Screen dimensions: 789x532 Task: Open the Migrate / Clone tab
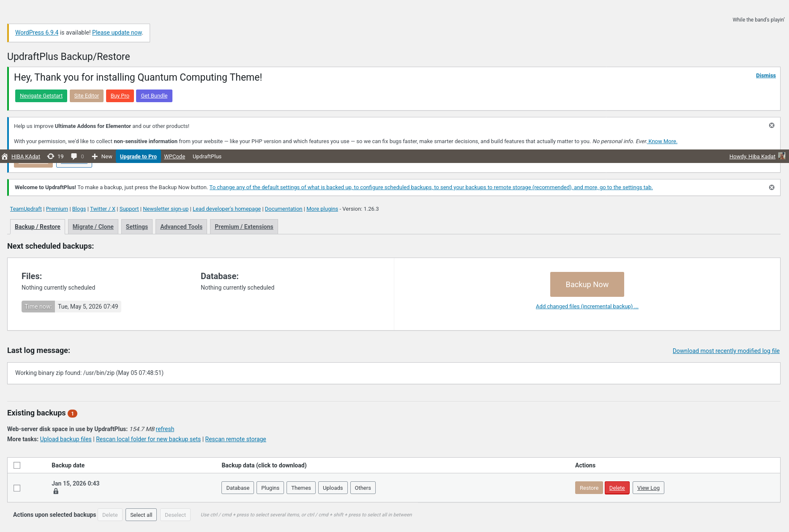tap(93, 227)
